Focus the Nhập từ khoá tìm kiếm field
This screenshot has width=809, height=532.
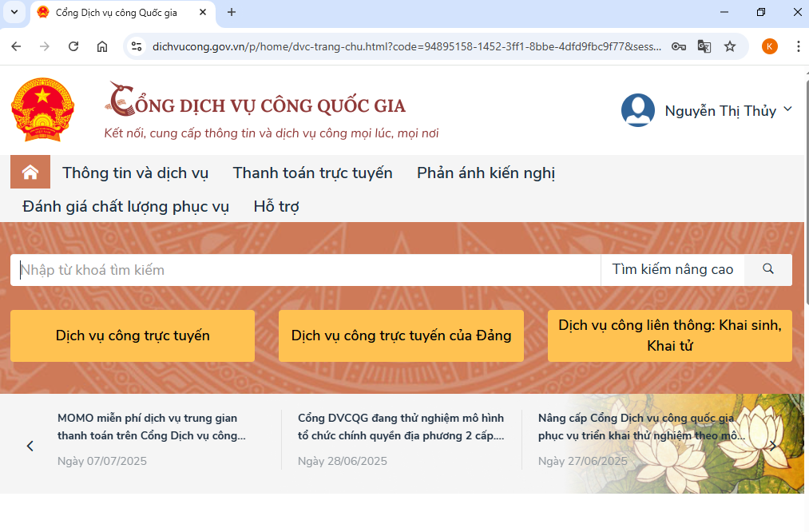(x=305, y=270)
